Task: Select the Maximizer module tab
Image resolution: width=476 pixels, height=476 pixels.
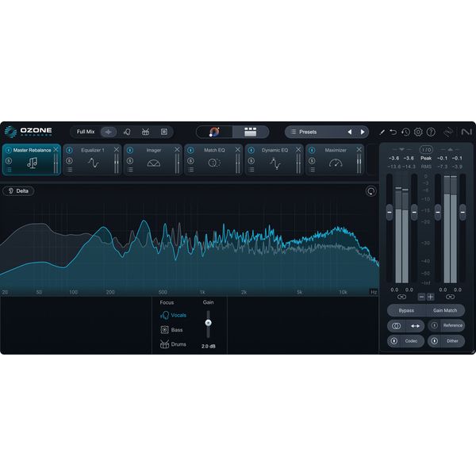Action: [x=335, y=159]
